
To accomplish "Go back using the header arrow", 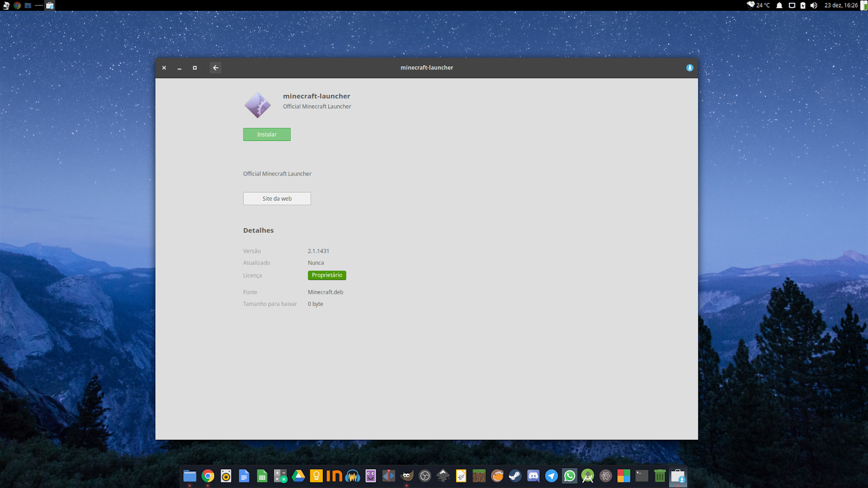I will 215,68.
